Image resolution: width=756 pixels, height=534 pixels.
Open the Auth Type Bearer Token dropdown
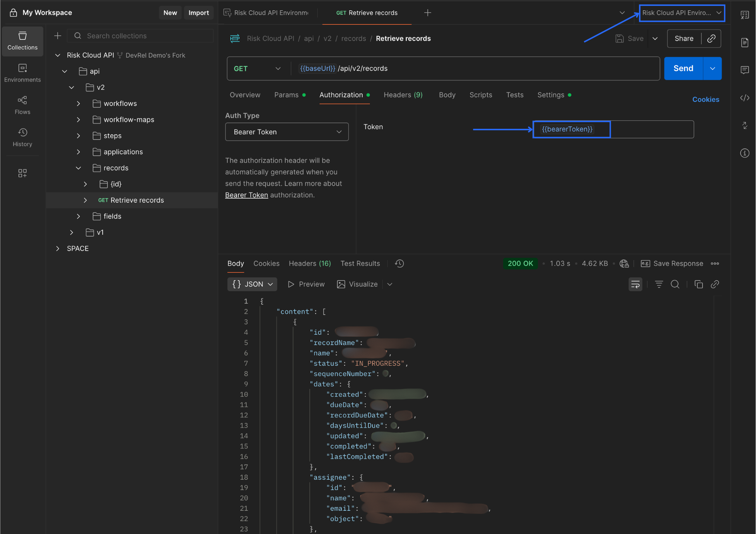click(287, 132)
